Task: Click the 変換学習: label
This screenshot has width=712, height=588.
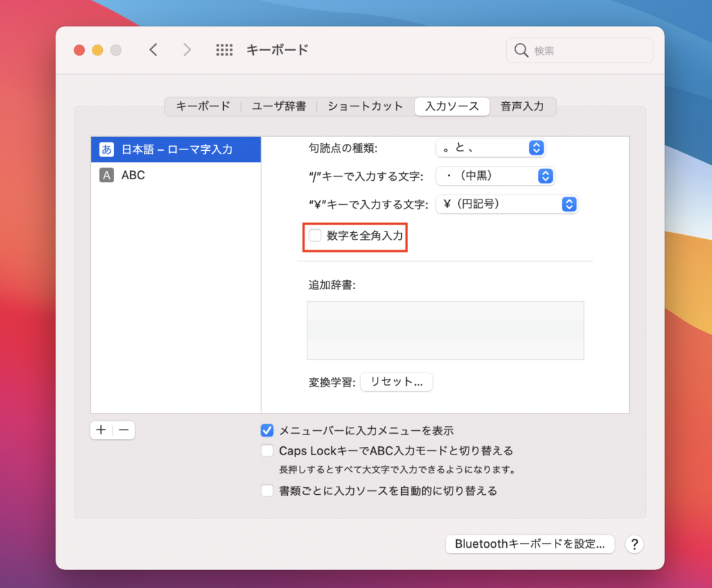Action: coord(332,382)
